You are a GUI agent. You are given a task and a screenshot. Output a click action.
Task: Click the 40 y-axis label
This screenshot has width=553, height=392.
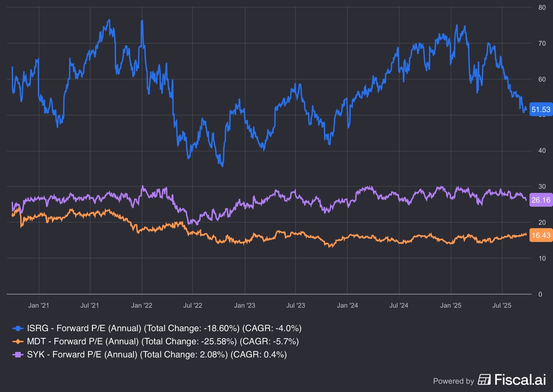pos(542,151)
